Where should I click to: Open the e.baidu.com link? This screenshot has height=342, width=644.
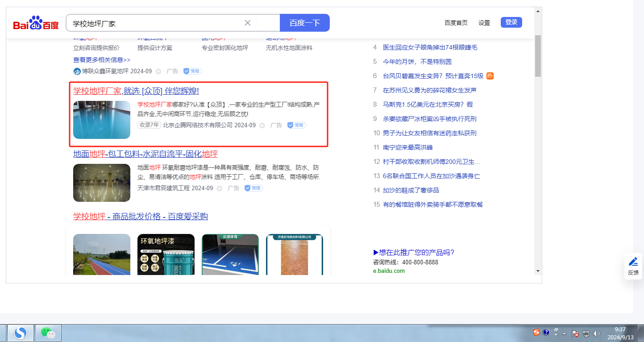pyautogui.click(x=389, y=271)
